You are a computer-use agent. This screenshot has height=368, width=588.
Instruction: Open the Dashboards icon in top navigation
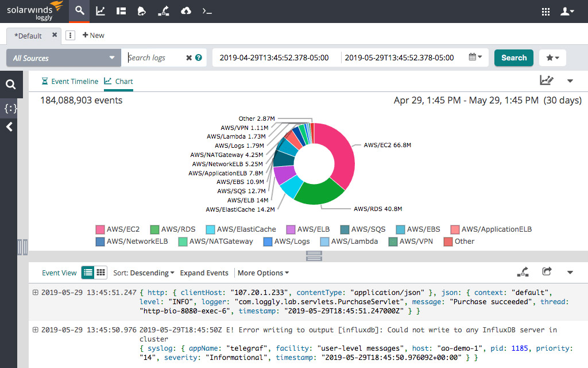point(121,11)
